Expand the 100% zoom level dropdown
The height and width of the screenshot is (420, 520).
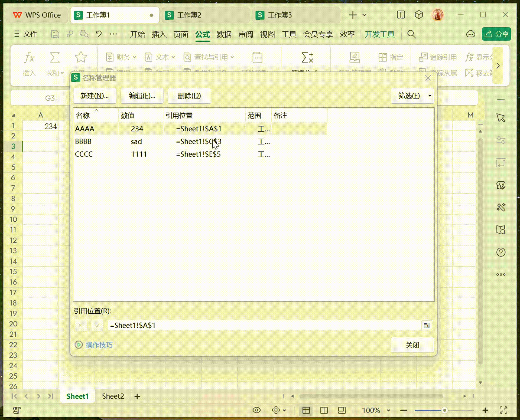click(388, 411)
